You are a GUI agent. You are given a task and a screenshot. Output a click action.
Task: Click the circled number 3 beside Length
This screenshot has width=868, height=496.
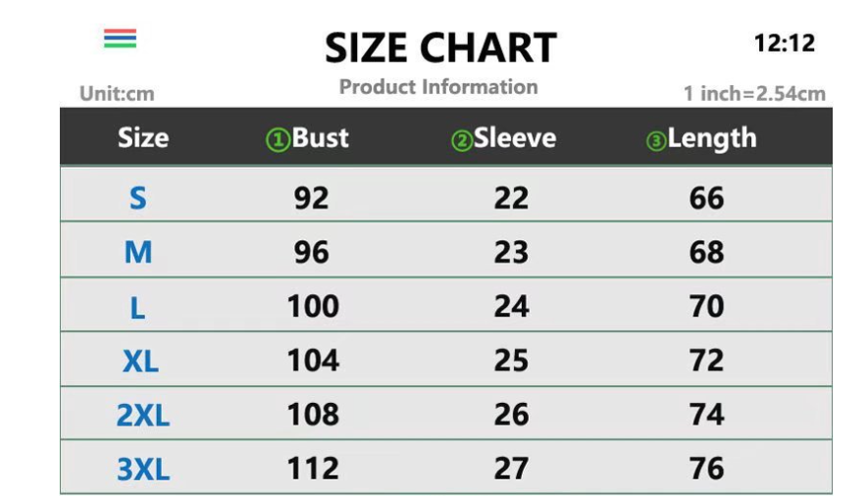655,141
